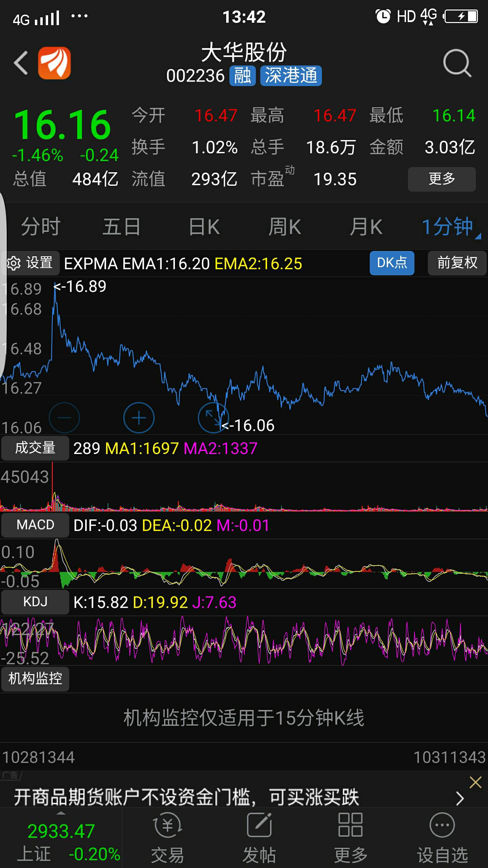Tap the current price 16.16
The image size is (488, 868).
click(x=62, y=125)
